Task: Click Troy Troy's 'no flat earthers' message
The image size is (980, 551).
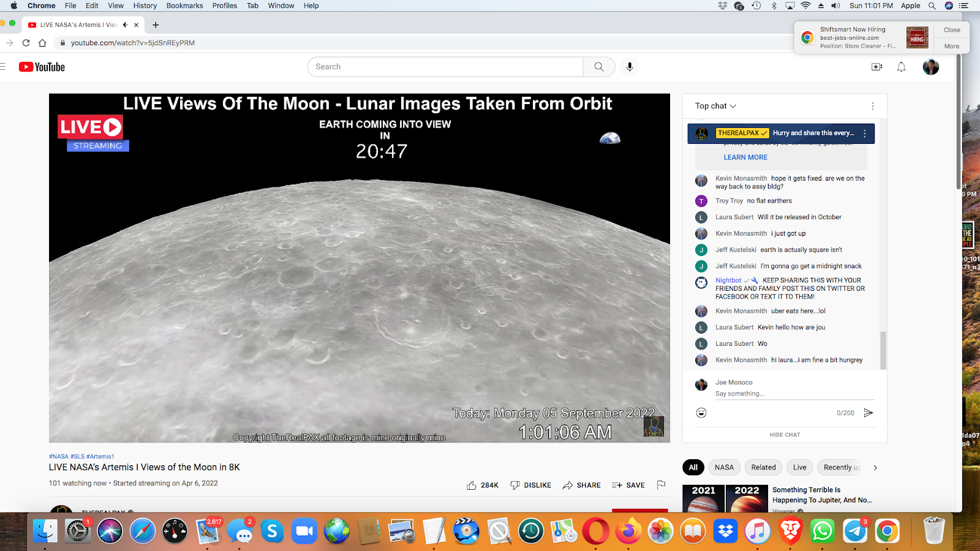Action: 769,201
